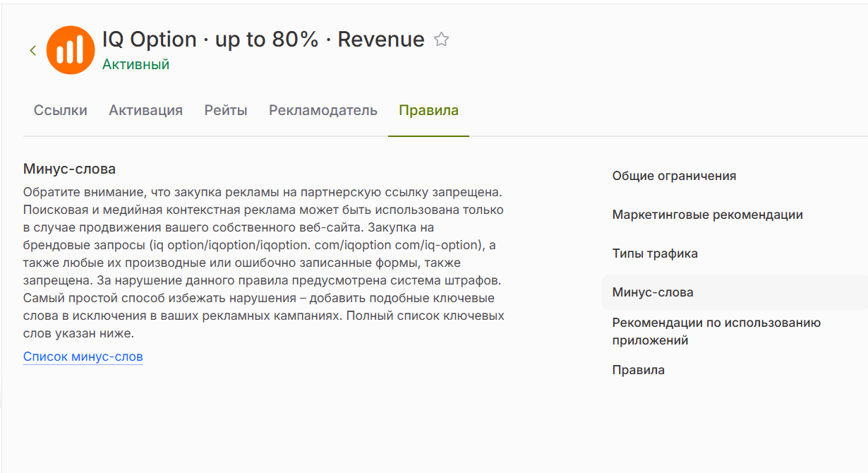The width and height of the screenshot is (868, 473).
Task: Add offer to favorites with star icon
Action: pos(441,40)
